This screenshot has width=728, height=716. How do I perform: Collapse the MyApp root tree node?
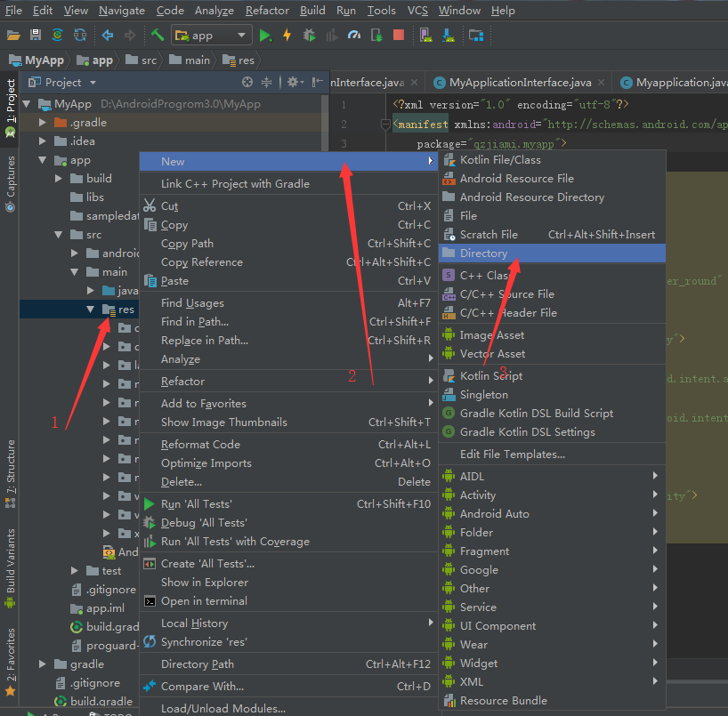click(27, 104)
